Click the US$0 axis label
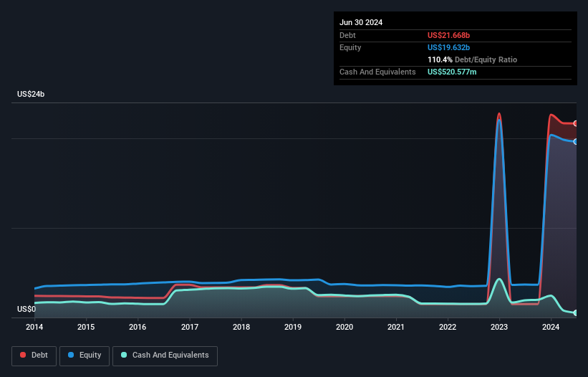Screen dimensions: 588x377 [26, 309]
